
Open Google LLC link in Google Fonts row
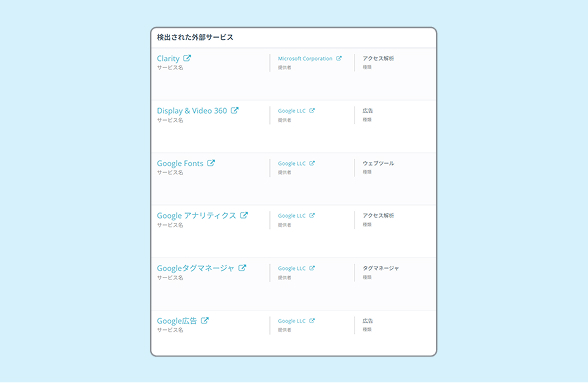[x=292, y=164]
